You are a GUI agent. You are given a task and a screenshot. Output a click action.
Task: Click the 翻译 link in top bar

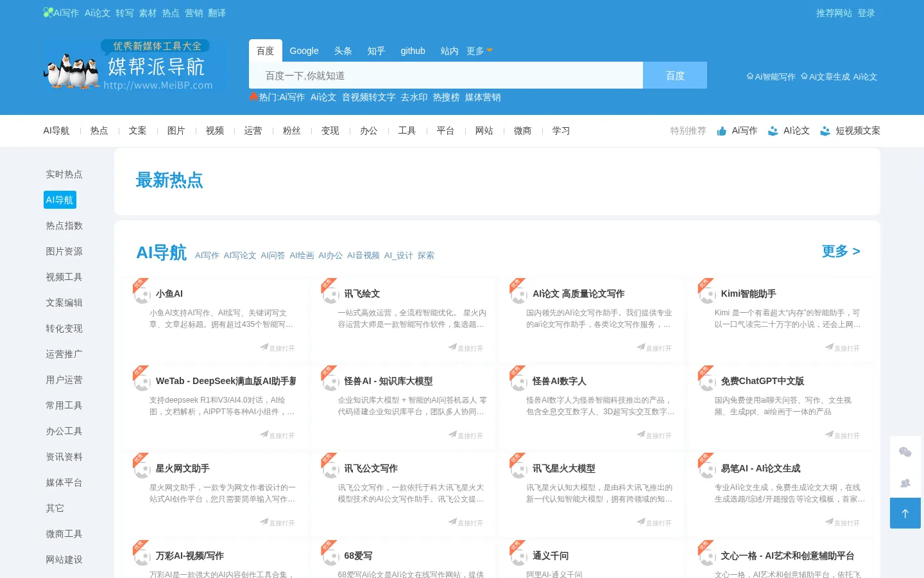tap(217, 13)
